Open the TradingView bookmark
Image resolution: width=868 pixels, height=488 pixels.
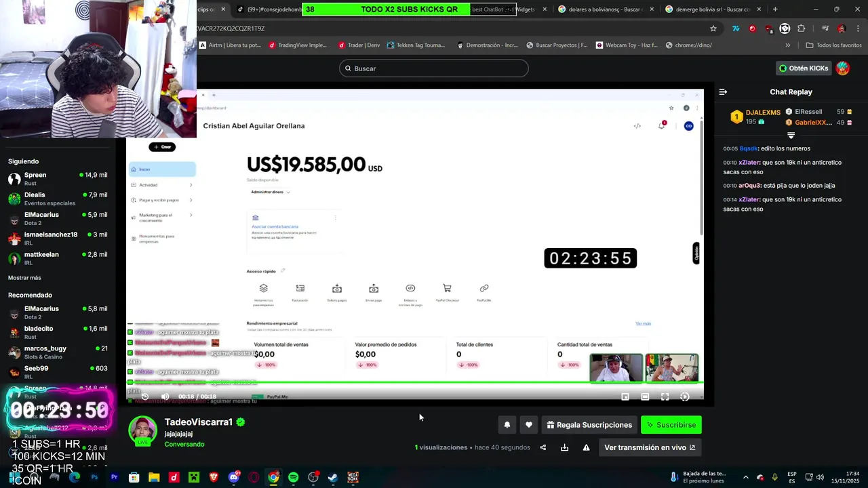(298, 45)
